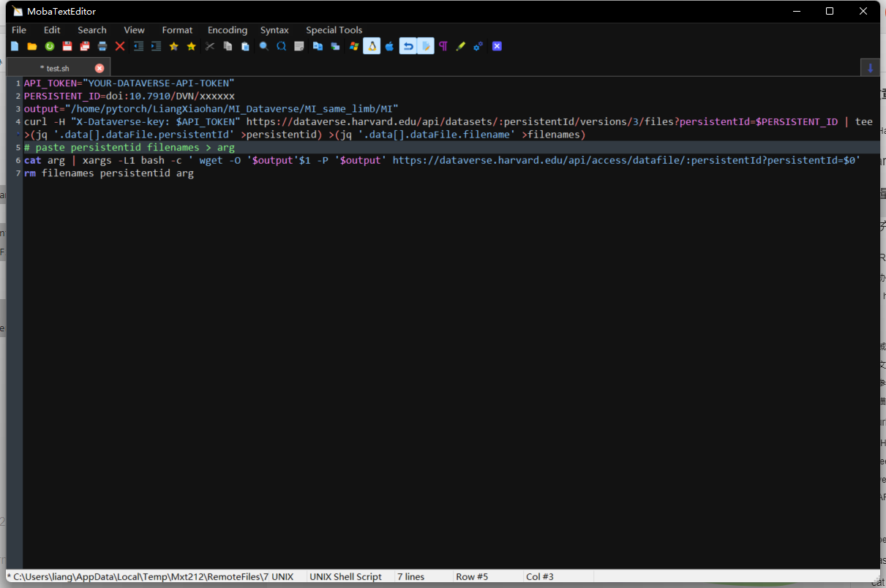886x588 pixels.
Task: Toggle the highlighted document-with-pencil icon
Action: tap(425, 46)
